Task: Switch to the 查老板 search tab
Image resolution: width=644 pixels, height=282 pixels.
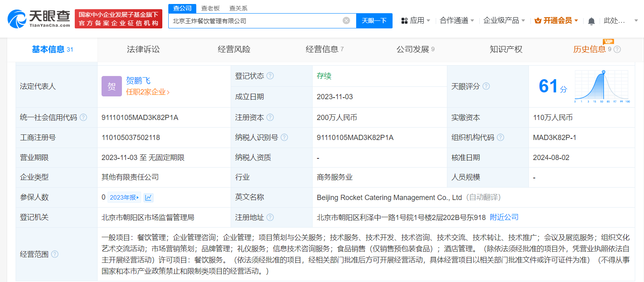Action: (210, 8)
